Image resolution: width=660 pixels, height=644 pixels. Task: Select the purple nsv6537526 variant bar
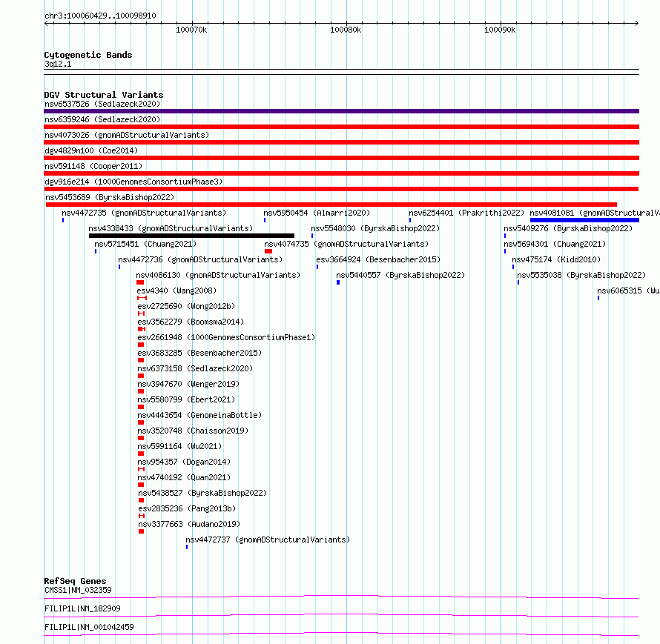coord(341,111)
